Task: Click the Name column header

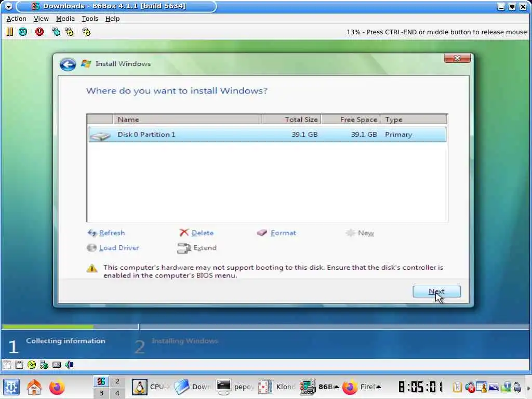Action: click(187, 119)
